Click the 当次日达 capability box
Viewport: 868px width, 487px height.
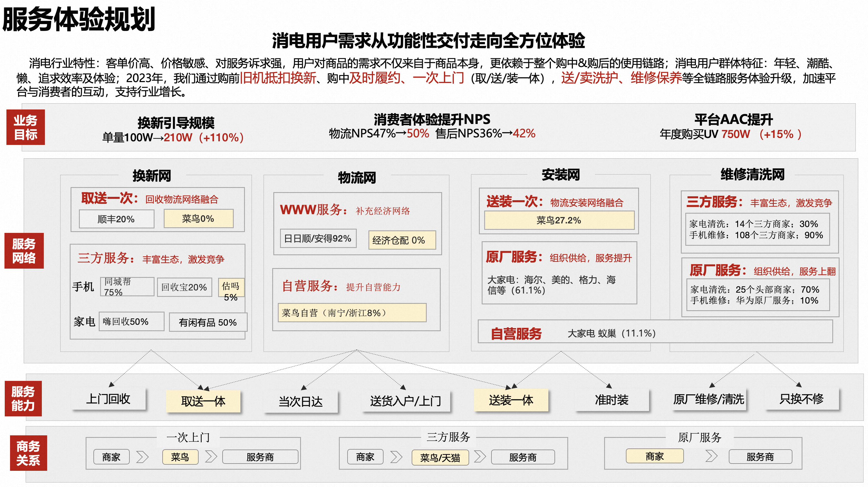click(301, 401)
